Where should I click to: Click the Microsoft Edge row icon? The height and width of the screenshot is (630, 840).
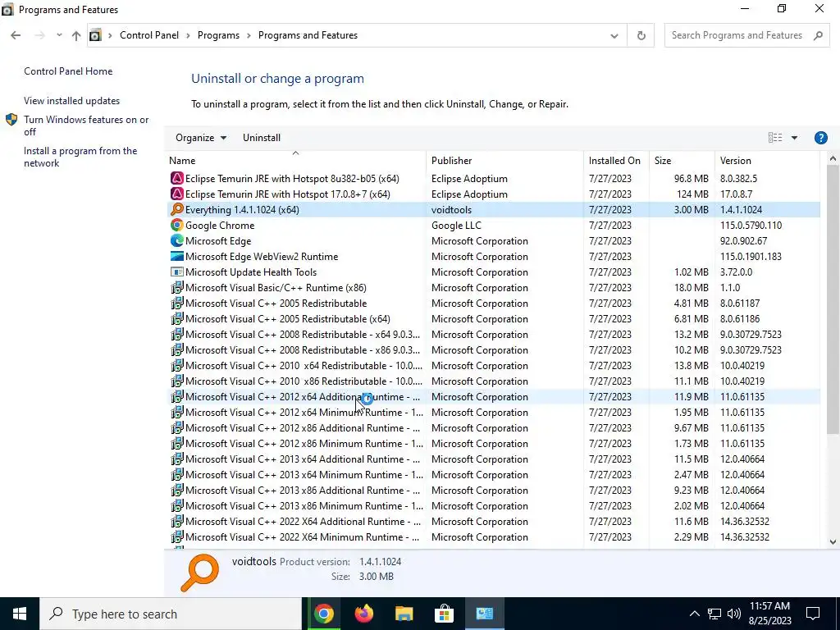177,240
